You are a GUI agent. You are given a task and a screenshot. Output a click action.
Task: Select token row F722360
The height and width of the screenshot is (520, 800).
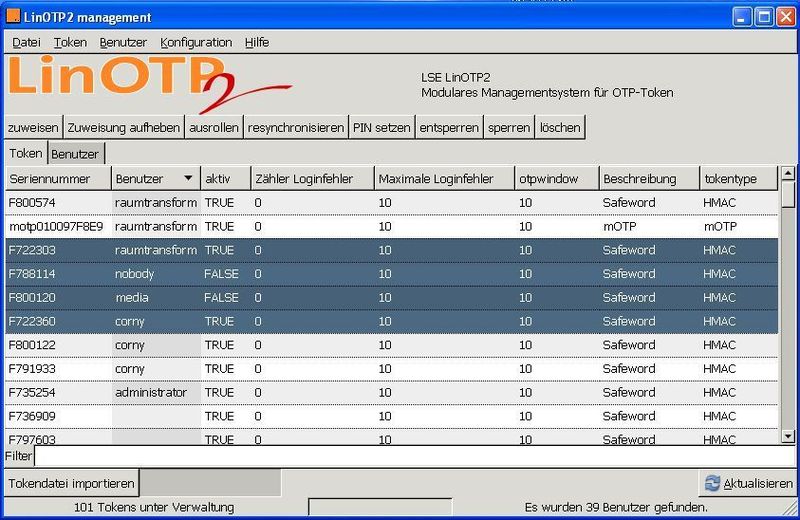(x=392, y=321)
